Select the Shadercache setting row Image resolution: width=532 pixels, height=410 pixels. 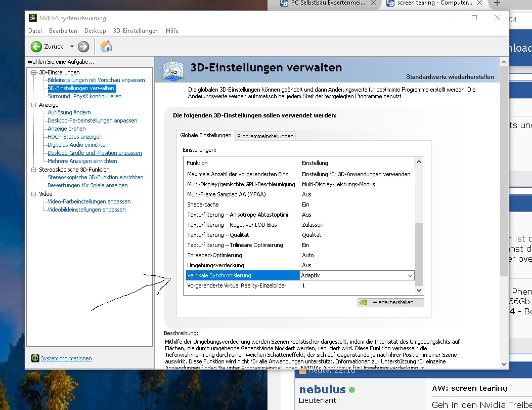tap(300, 204)
